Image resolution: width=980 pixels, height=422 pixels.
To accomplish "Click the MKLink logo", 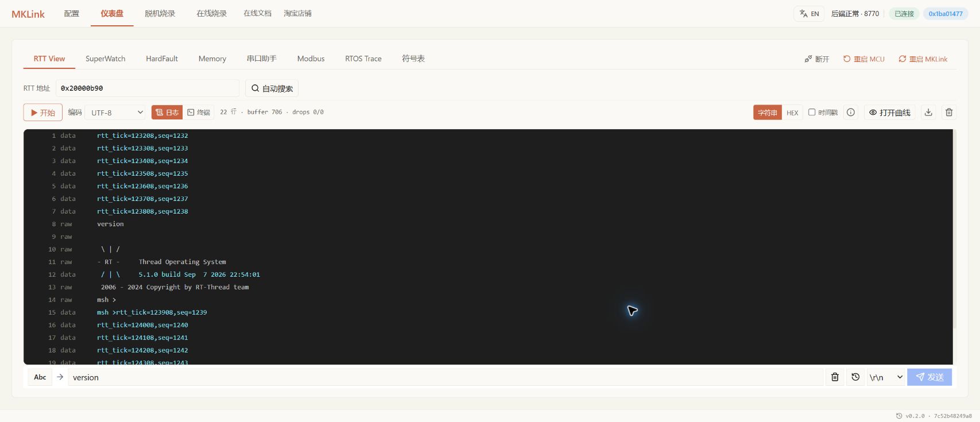I will point(28,14).
